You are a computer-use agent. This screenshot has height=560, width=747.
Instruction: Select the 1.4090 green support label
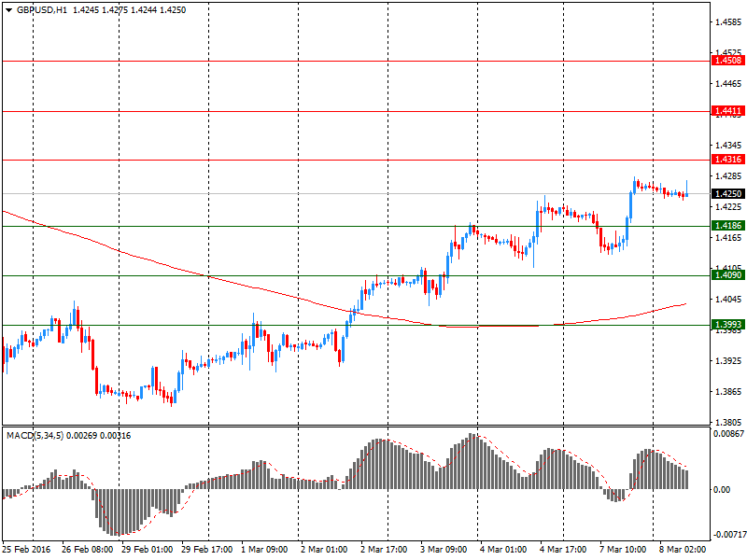[x=728, y=275]
